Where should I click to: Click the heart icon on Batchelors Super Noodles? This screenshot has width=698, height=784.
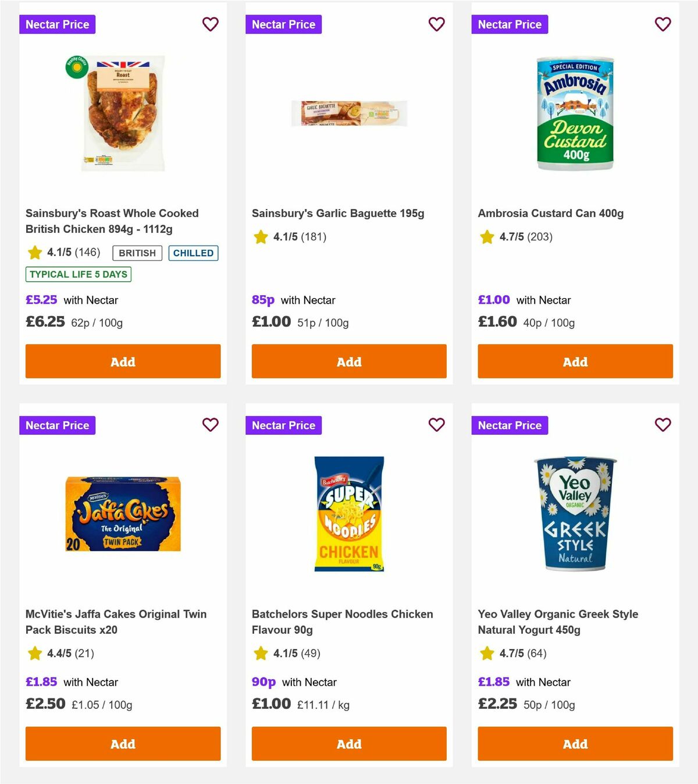(x=436, y=425)
